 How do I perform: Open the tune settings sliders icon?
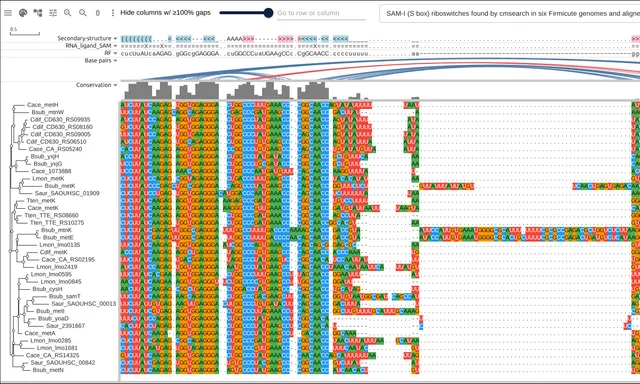point(53,13)
